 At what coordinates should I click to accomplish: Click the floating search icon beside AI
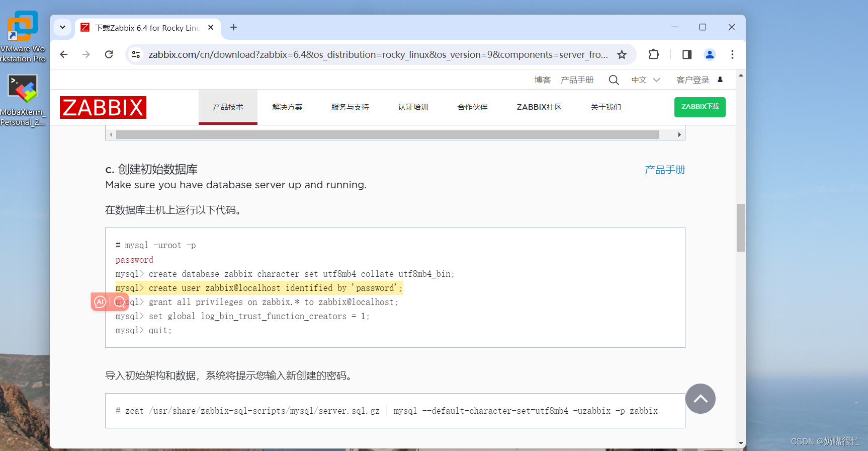120,302
